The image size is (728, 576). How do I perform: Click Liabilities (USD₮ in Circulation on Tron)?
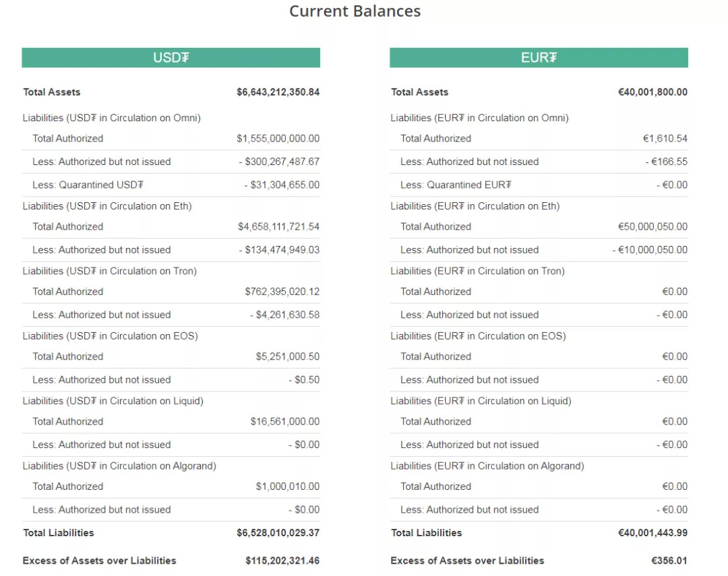[x=110, y=271]
